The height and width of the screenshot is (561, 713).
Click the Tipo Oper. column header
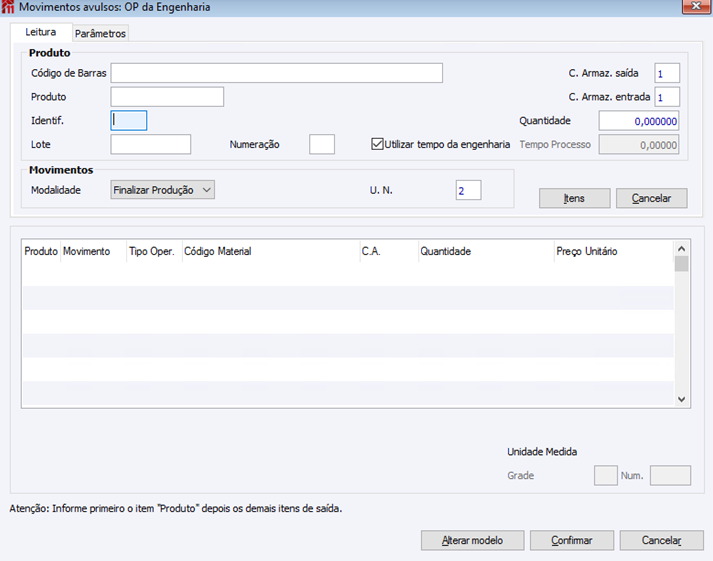pos(154,251)
